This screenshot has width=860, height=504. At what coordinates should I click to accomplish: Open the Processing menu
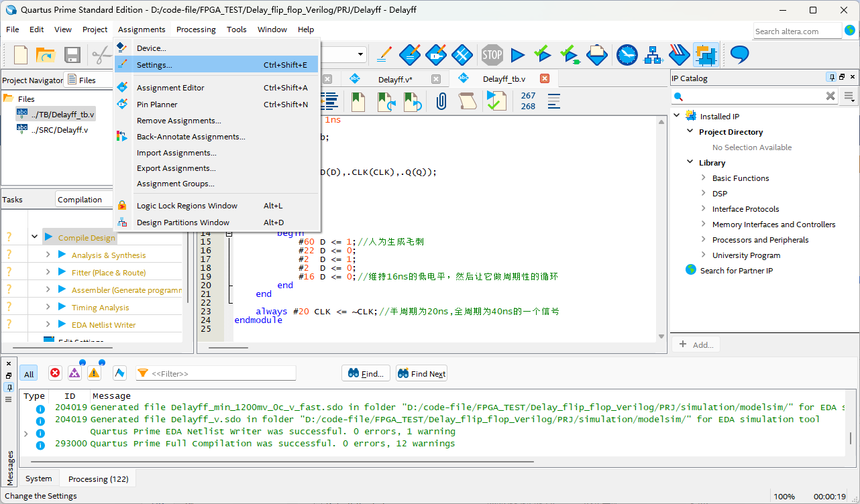click(x=196, y=29)
